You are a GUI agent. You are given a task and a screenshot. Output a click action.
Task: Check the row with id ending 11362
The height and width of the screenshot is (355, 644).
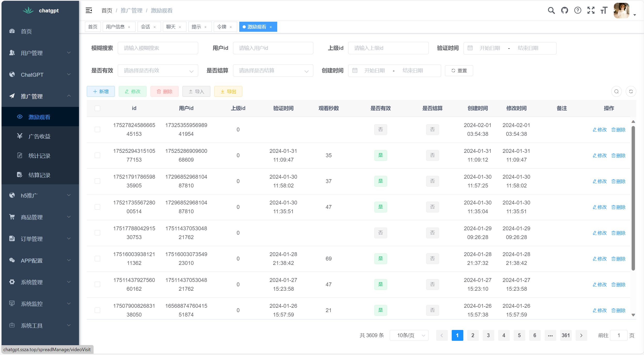pos(97,258)
